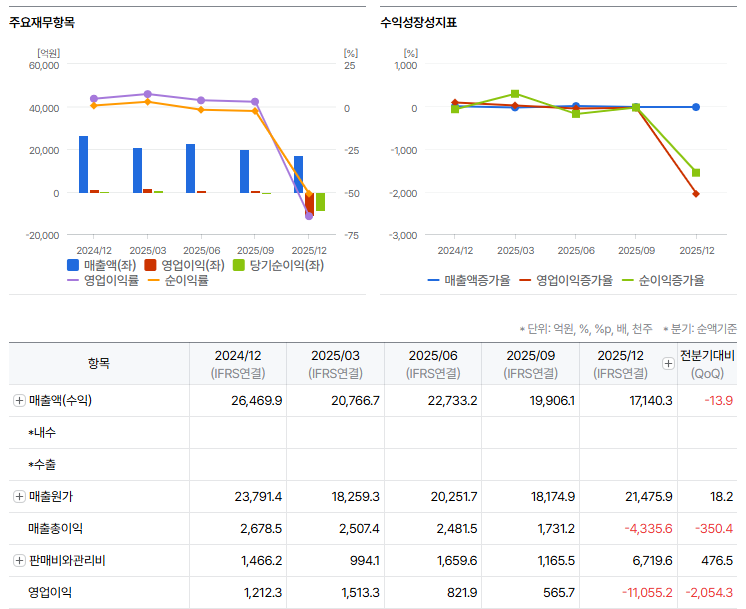Viewport: 746px width, 609px height.
Task: Toggle 순이익증가율 legend line
Action: [x=663, y=280]
